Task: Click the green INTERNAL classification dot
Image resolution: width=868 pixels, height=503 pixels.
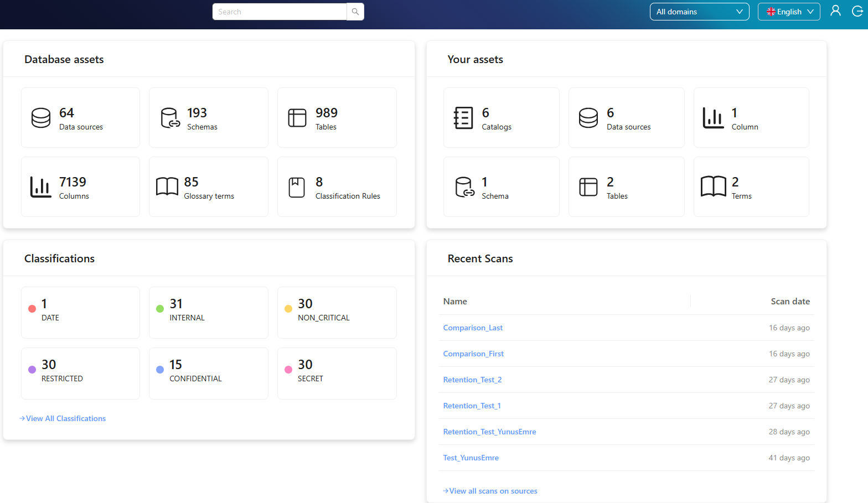Action: [160, 309]
